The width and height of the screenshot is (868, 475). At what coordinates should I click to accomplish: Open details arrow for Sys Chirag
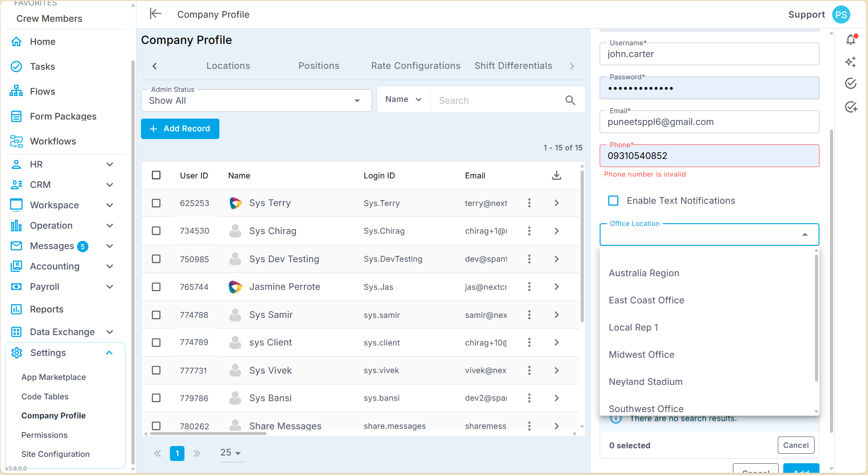pyautogui.click(x=557, y=231)
